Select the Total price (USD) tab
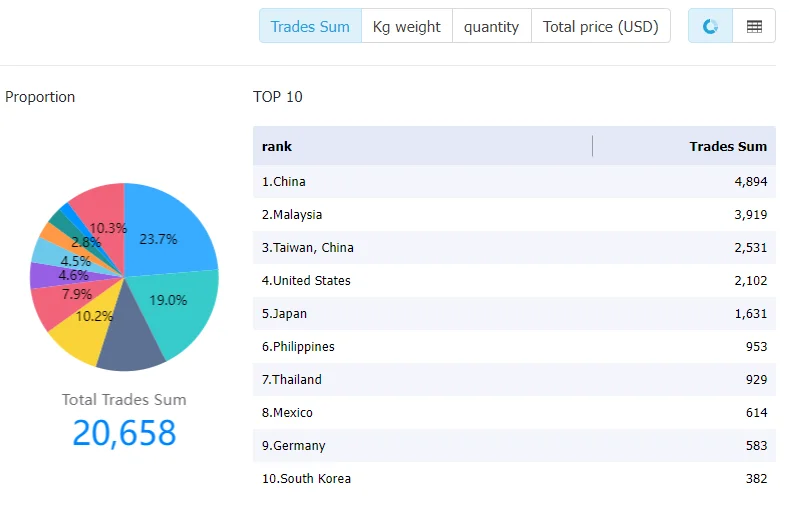Screen dimensions: 789x505 (601, 26)
